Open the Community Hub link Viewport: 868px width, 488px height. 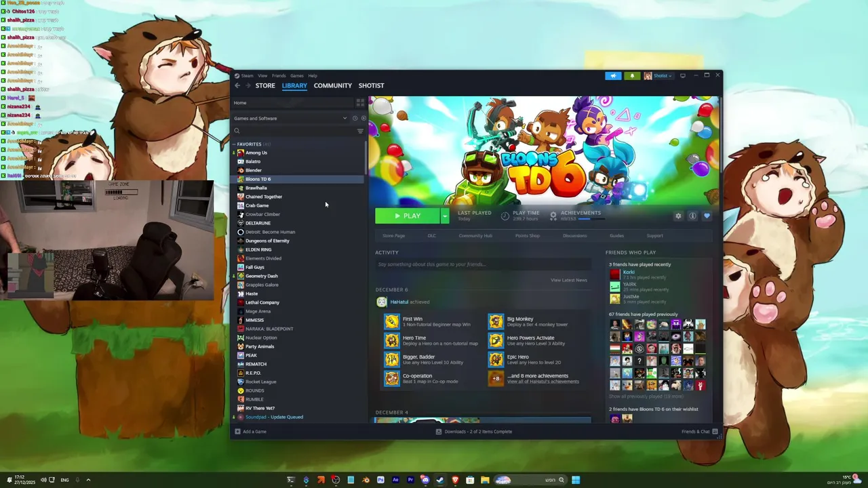[475, 235]
